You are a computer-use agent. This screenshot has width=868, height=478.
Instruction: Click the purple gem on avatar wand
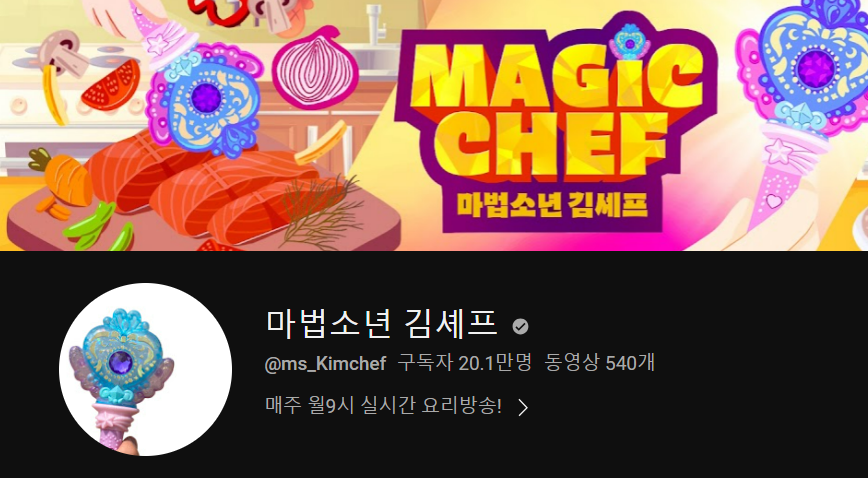point(120,362)
